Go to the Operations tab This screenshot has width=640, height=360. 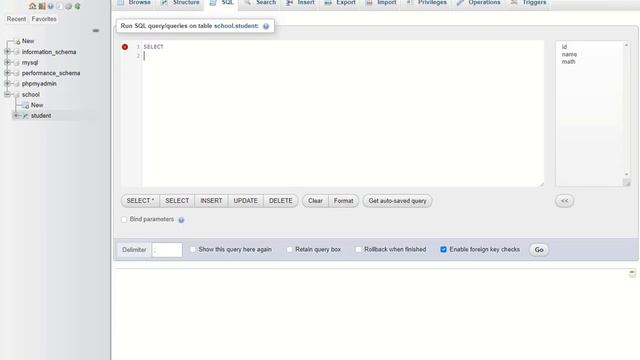(x=479, y=3)
